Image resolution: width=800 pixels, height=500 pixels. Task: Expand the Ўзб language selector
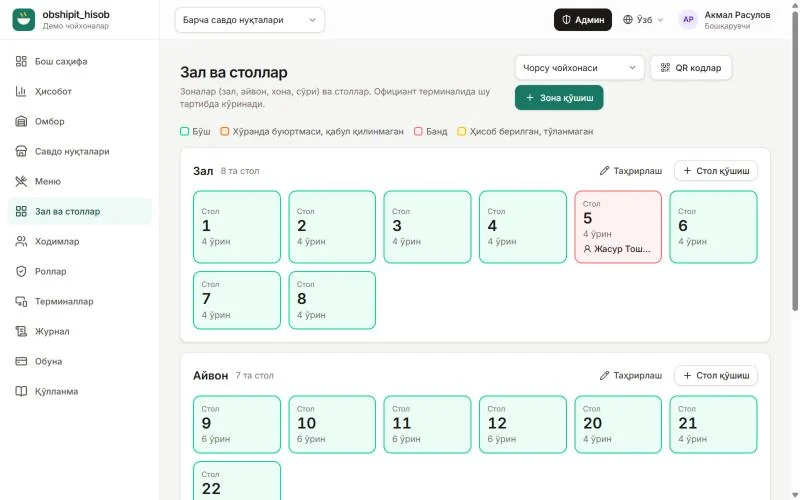coord(643,19)
